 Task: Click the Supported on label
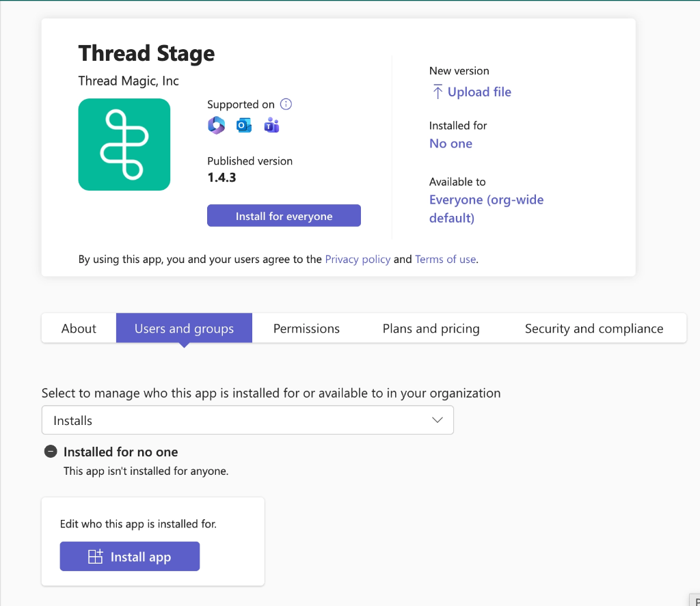click(x=241, y=105)
